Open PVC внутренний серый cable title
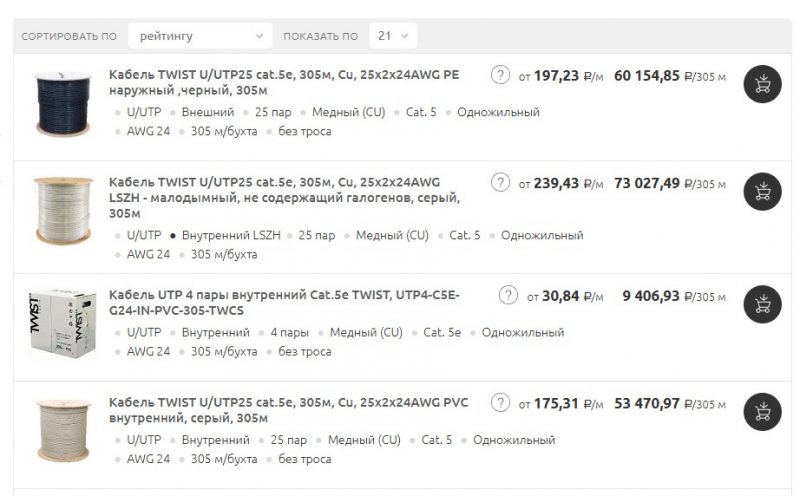The image size is (800, 496). [x=288, y=410]
